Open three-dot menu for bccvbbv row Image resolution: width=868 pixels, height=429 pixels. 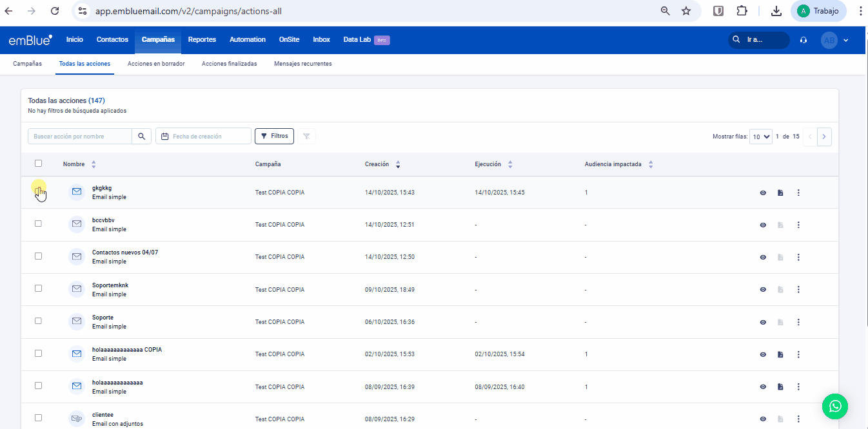(x=798, y=225)
